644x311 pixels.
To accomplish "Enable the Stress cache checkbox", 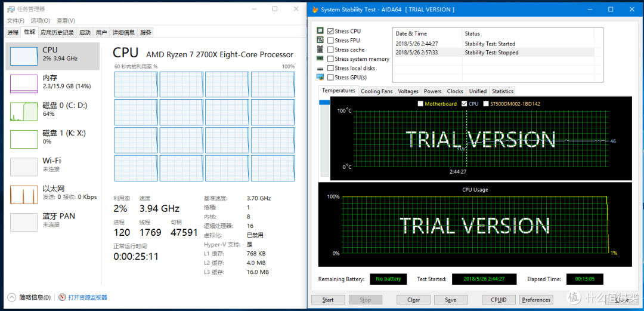I will coord(330,50).
